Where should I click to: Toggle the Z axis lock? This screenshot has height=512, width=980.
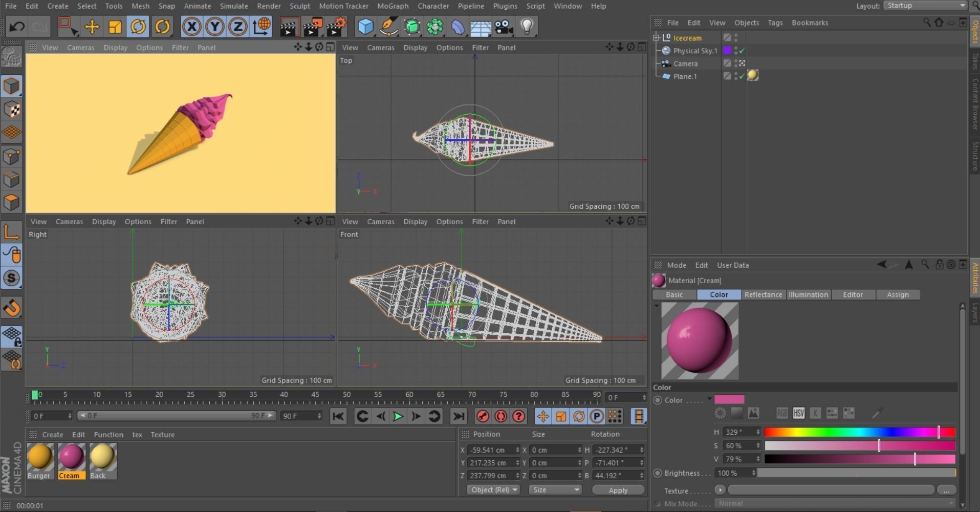click(x=237, y=26)
